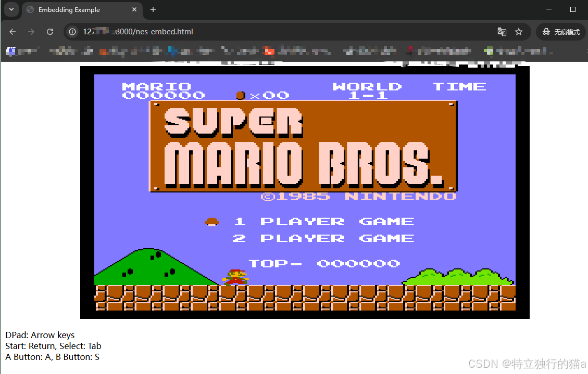Click the DPad: Arrow keys text
This screenshot has width=588, height=374.
click(x=40, y=335)
